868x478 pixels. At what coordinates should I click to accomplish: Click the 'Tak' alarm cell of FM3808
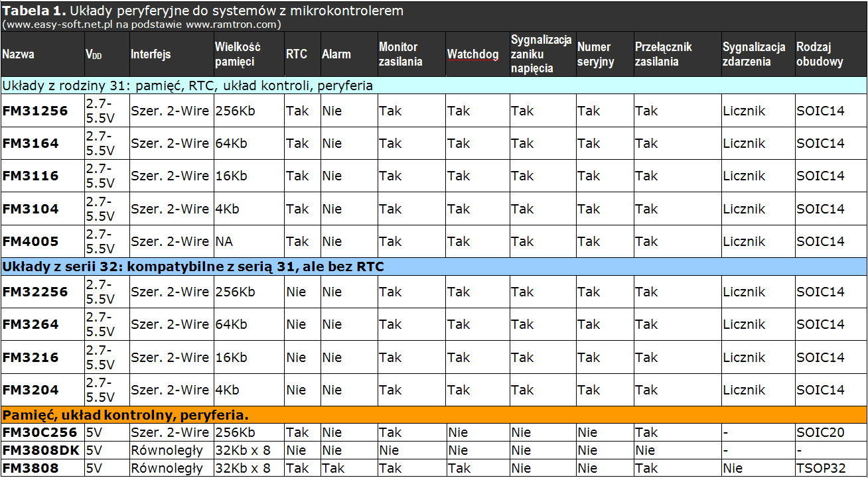coord(349,468)
